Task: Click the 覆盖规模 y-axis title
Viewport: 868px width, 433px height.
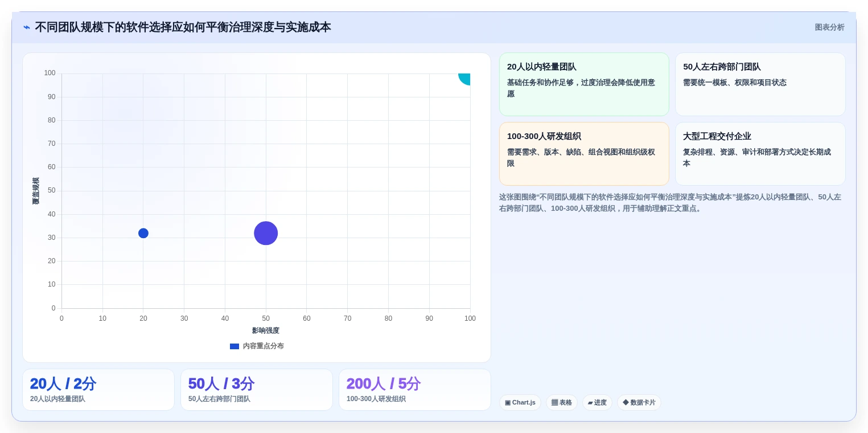Action: coord(36,191)
